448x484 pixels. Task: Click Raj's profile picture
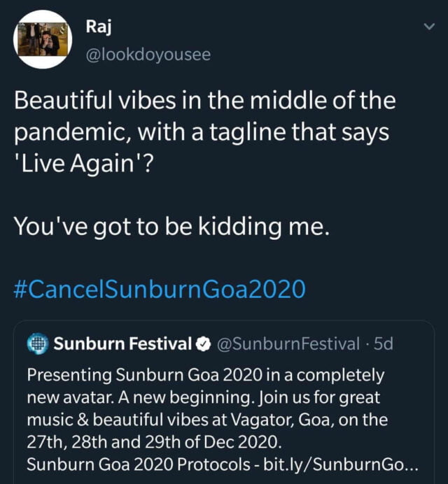pos(43,39)
